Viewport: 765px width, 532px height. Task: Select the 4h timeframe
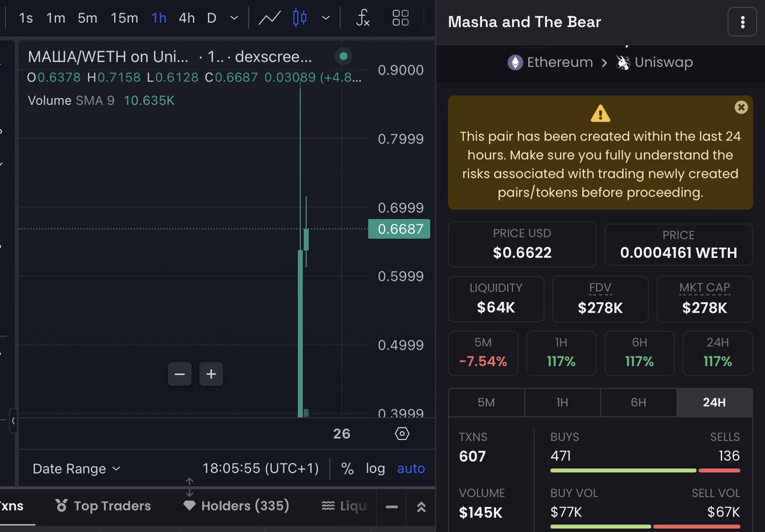coord(187,18)
